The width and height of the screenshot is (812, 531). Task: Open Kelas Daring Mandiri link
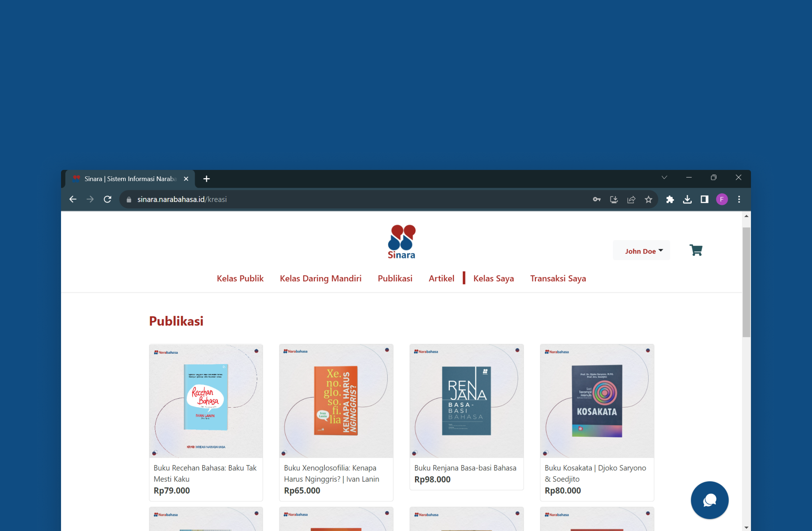point(320,278)
